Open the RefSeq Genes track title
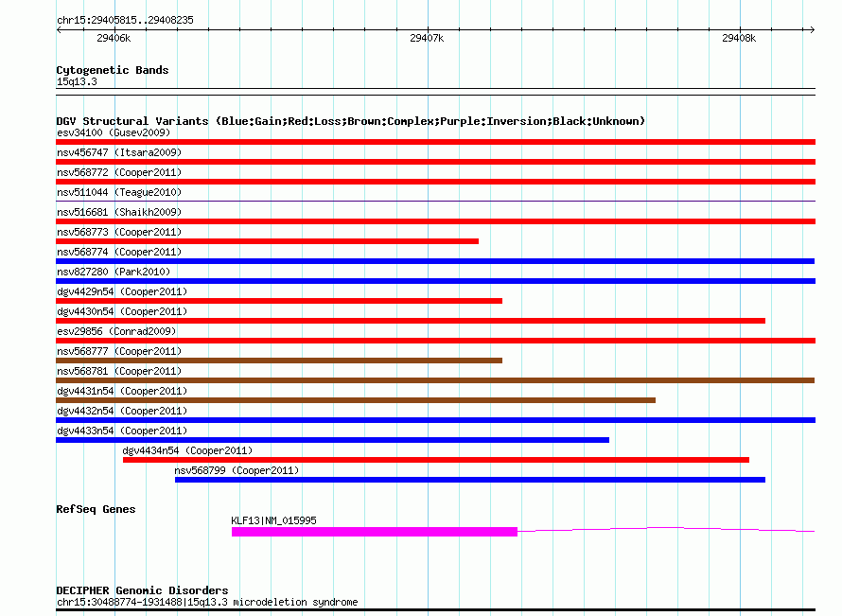842x616 pixels. tap(96, 509)
